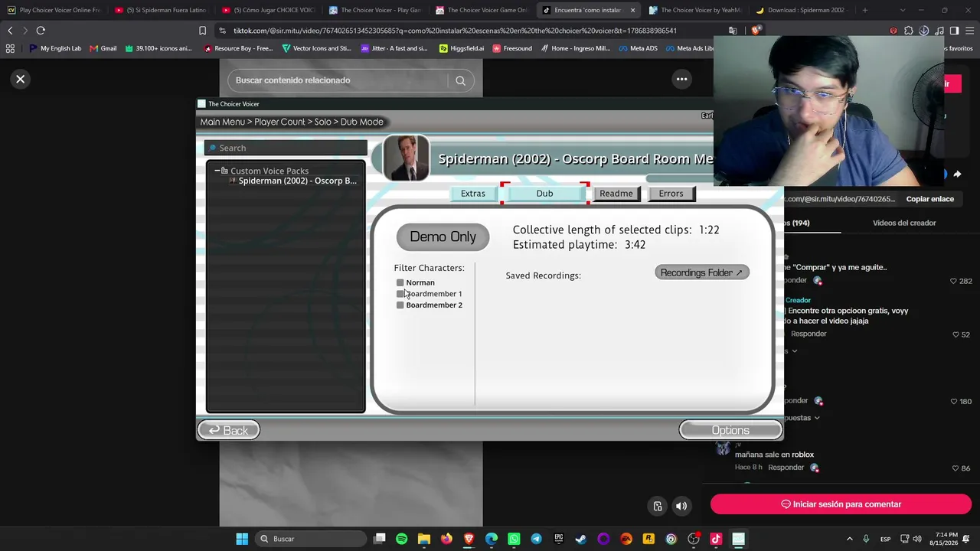Screen dimensions: 980x551
Task: Open Spotify from the taskbar
Action: [x=402, y=539]
